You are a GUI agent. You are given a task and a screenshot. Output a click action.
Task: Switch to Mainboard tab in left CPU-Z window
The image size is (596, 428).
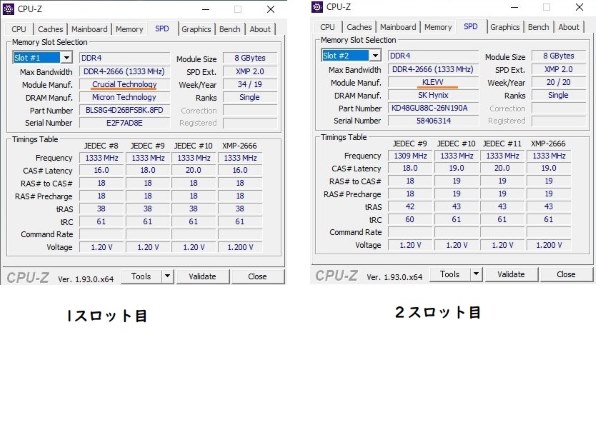pos(89,29)
